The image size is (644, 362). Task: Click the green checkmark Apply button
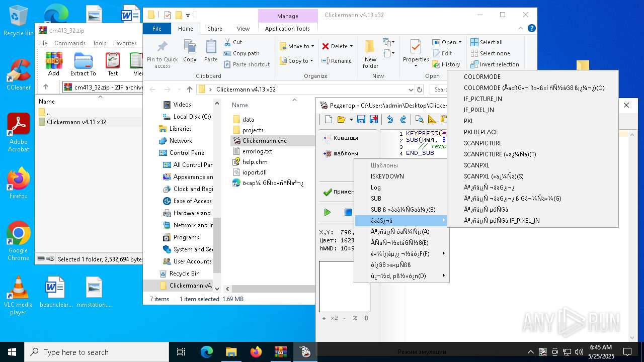pyautogui.click(x=339, y=192)
